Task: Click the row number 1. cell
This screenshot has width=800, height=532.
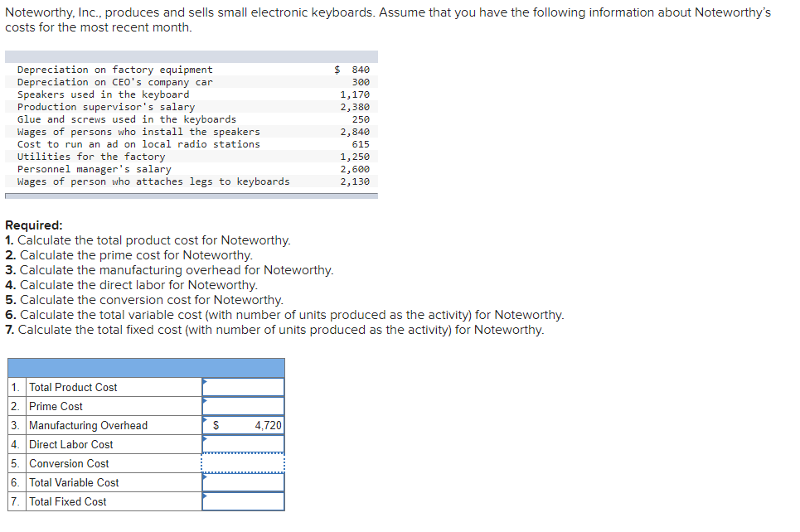Action: click(x=17, y=387)
